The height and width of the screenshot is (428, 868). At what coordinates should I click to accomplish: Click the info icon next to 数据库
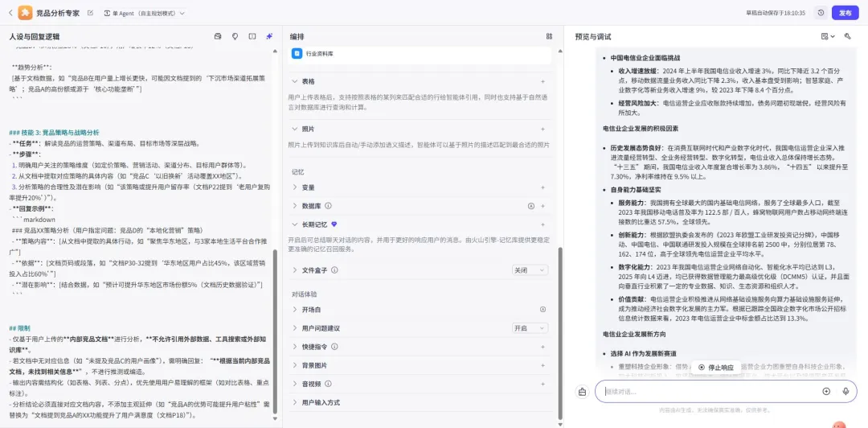(x=328, y=206)
